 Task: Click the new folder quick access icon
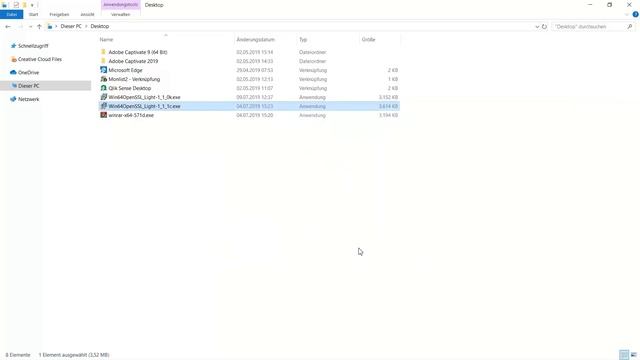tap(24, 5)
